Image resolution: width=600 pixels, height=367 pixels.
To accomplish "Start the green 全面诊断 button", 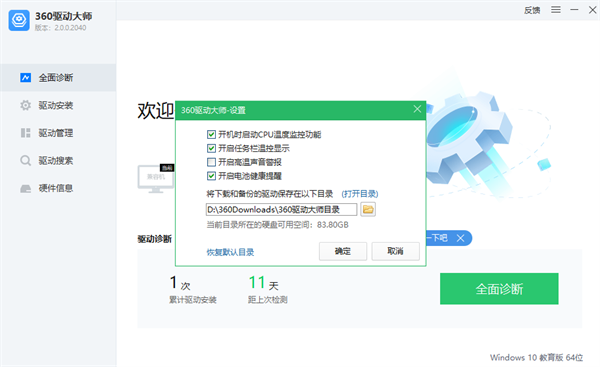I will click(x=499, y=289).
